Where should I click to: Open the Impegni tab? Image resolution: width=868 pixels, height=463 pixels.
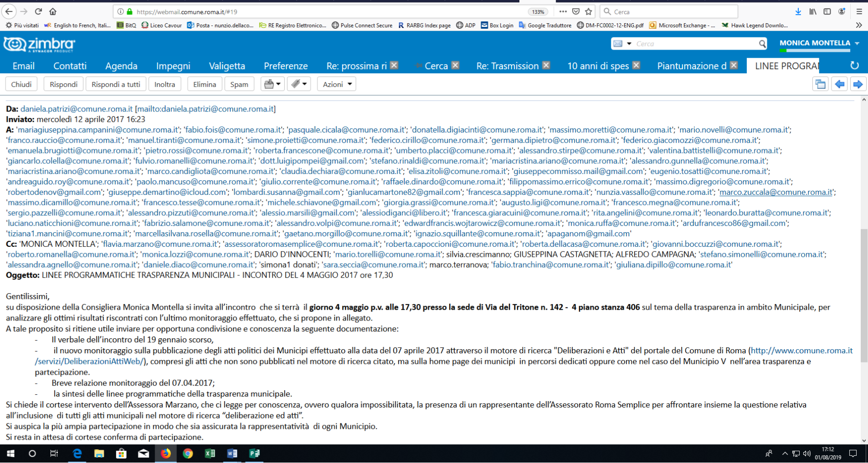(173, 66)
